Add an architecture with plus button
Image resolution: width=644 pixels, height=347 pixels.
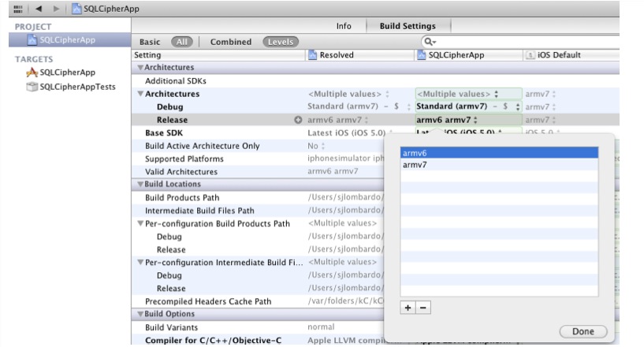pyautogui.click(x=408, y=308)
